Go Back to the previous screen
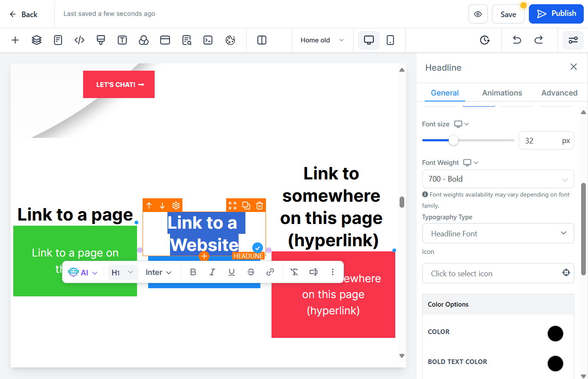This screenshot has width=588, height=379. [23, 14]
